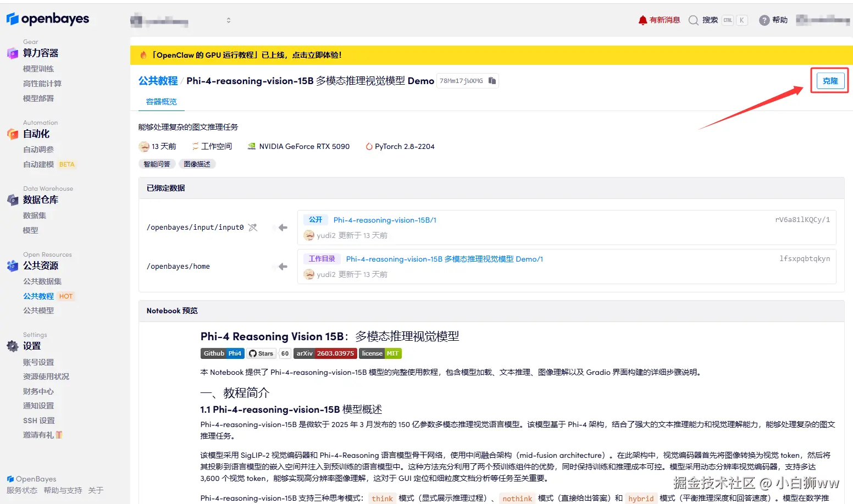This screenshot has height=504, width=853.
Task: Click the 算力容器 heading in the sidebar
Action: (x=41, y=53)
